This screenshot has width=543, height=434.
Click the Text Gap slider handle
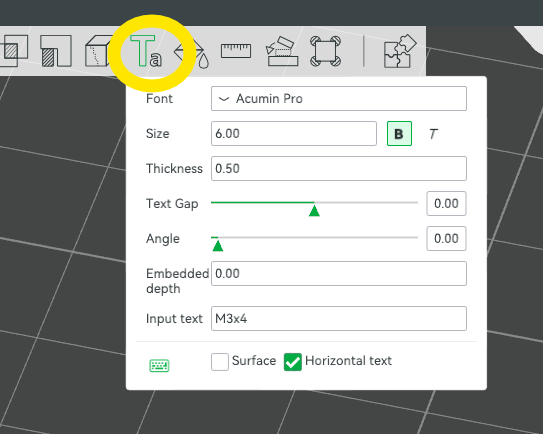coord(314,211)
